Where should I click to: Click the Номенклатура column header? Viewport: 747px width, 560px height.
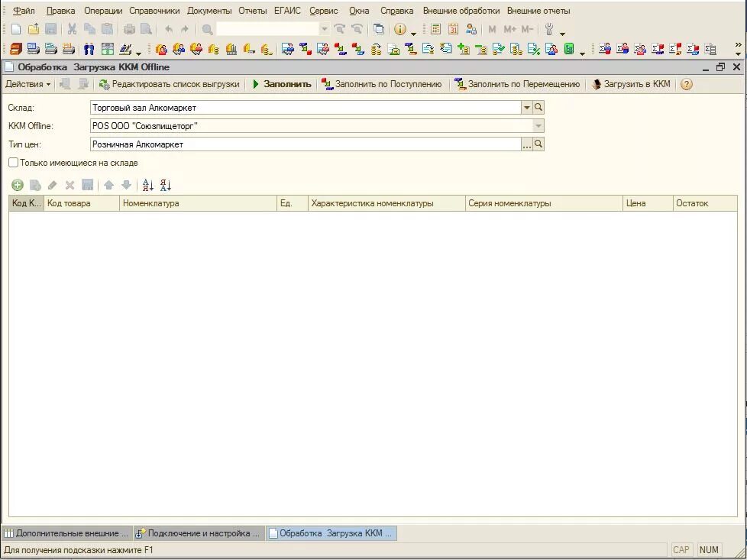click(198, 203)
